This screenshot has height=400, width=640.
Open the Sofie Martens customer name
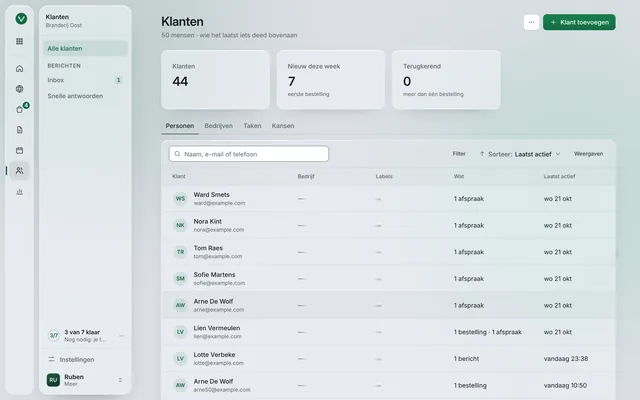point(214,275)
